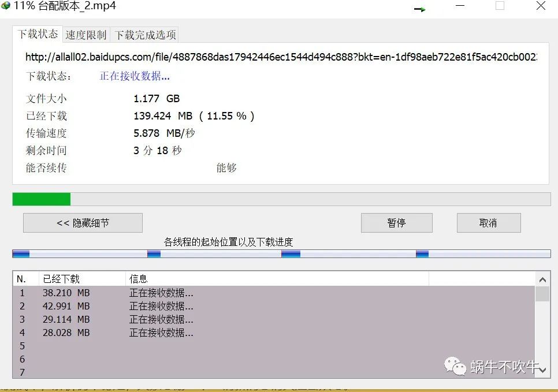Switch to the 速度限制 tab
This screenshot has width=558, height=392.
(x=85, y=34)
